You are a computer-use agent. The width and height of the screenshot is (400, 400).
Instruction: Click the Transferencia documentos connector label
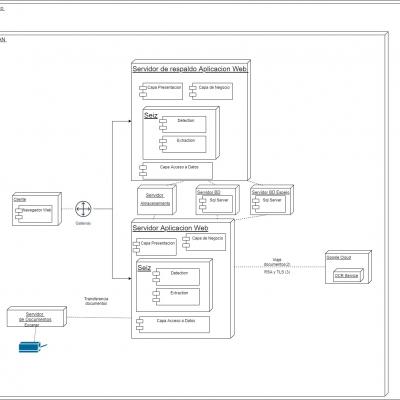point(96,301)
